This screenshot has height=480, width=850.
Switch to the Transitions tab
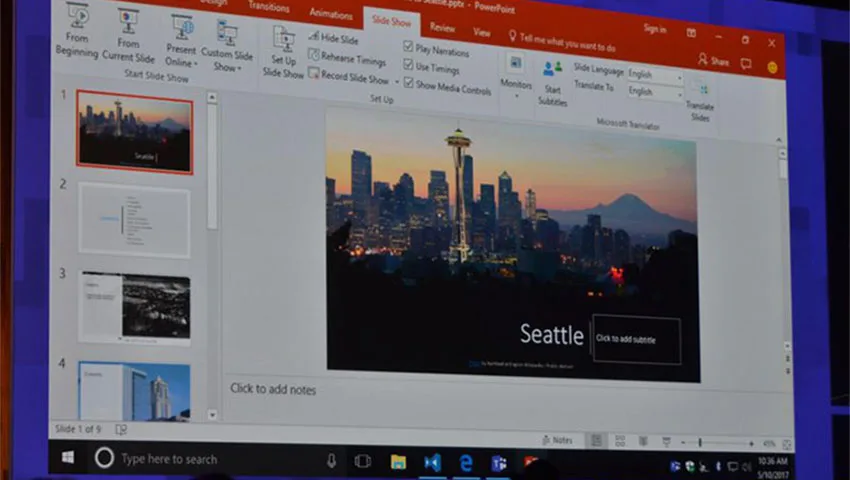[269, 7]
